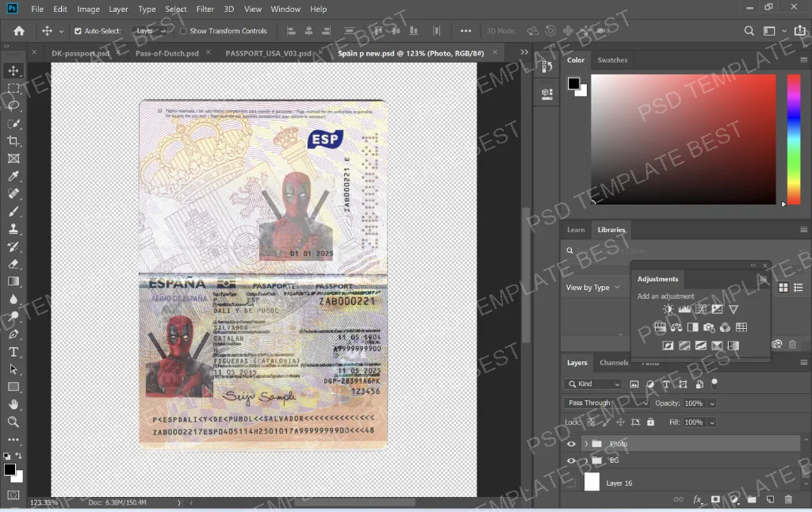812x512 pixels.
Task: Toggle filter for type layers
Action: [x=666, y=384]
